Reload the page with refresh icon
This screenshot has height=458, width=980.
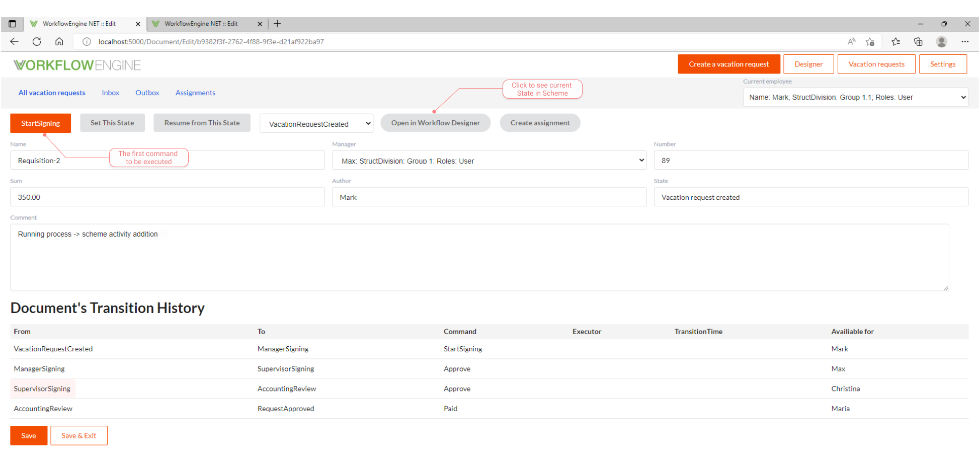pos(37,42)
